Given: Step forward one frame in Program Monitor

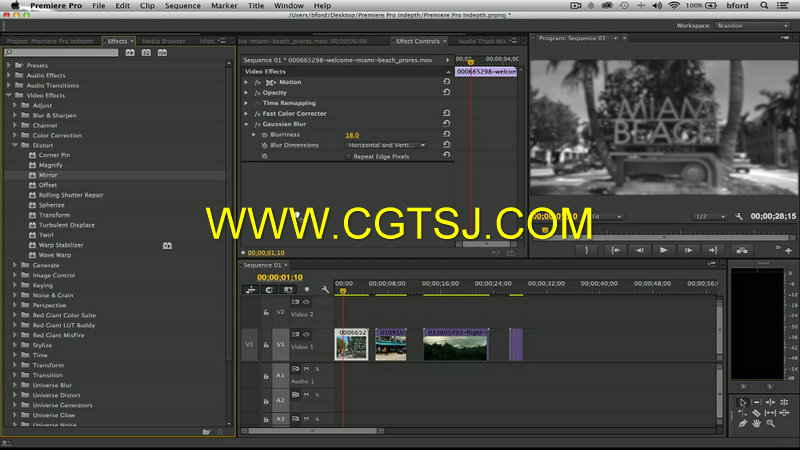Looking at the screenshot, I should point(688,250).
